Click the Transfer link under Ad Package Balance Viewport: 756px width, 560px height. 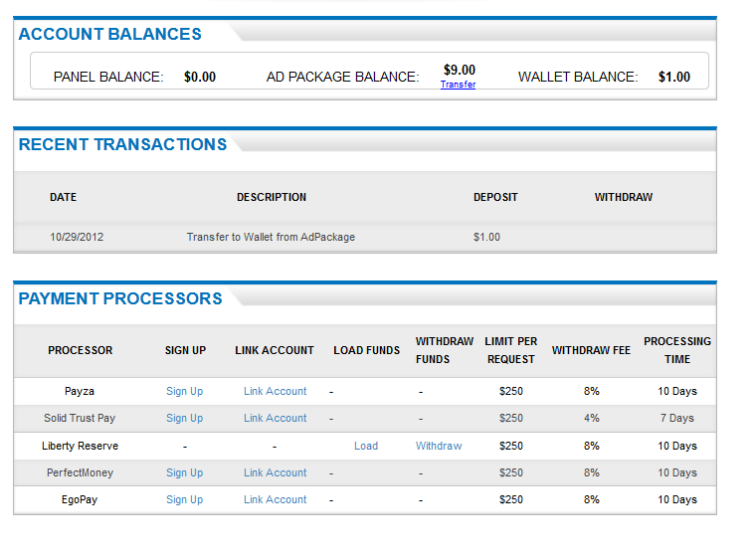pos(458,86)
